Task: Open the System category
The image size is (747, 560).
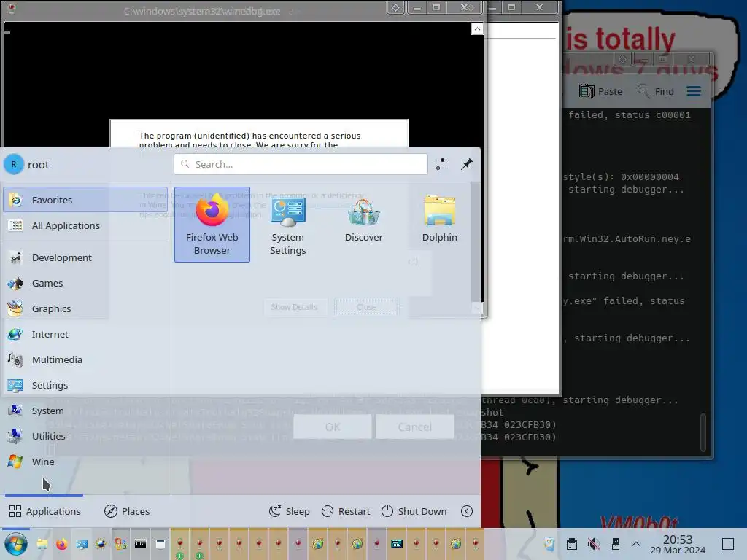Action: click(85, 411)
